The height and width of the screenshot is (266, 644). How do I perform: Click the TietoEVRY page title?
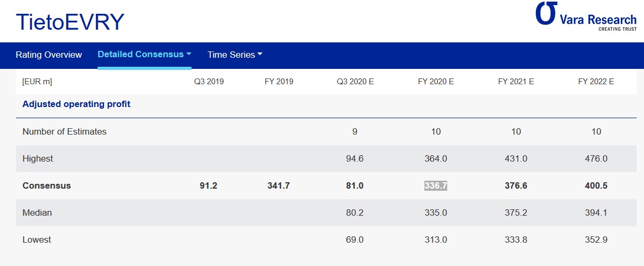click(70, 22)
